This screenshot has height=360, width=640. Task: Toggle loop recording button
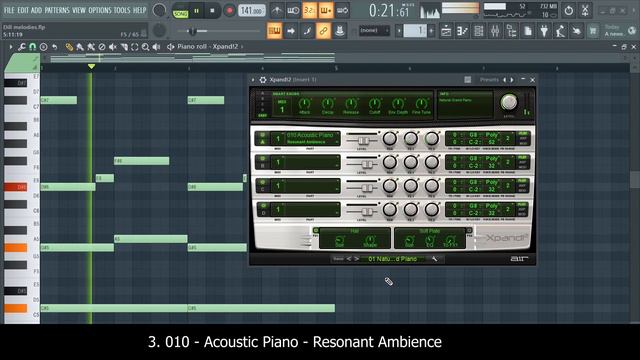coord(342,11)
